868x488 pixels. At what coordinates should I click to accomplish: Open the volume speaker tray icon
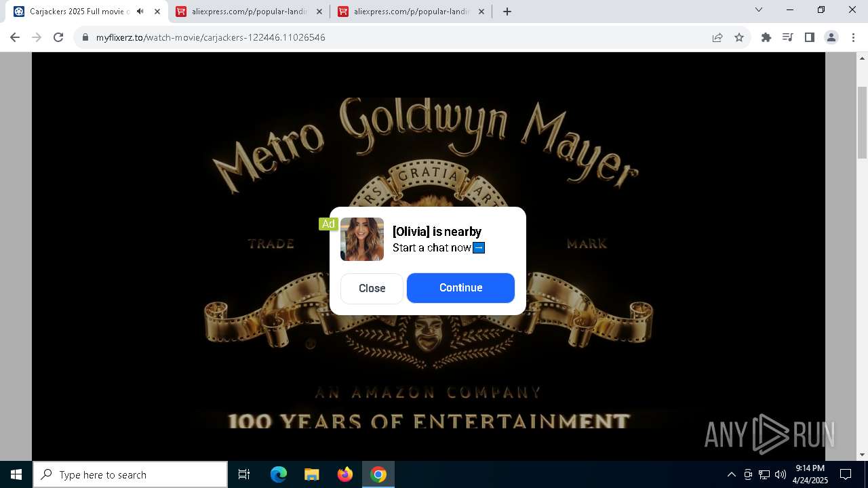tap(781, 474)
